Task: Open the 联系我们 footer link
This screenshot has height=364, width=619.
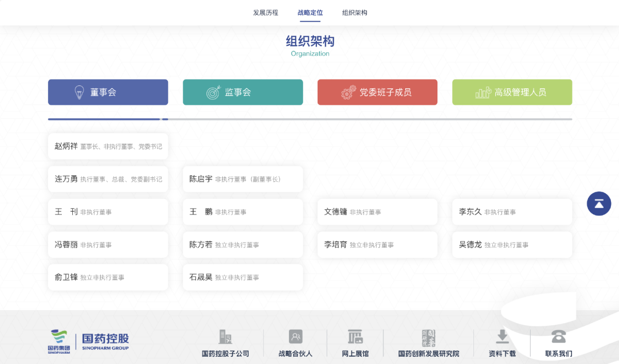Action: tap(558, 354)
